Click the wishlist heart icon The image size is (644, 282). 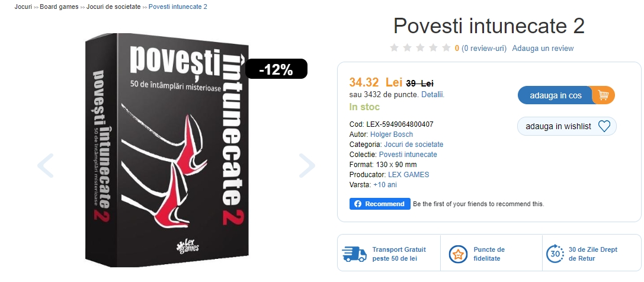(x=604, y=126)
